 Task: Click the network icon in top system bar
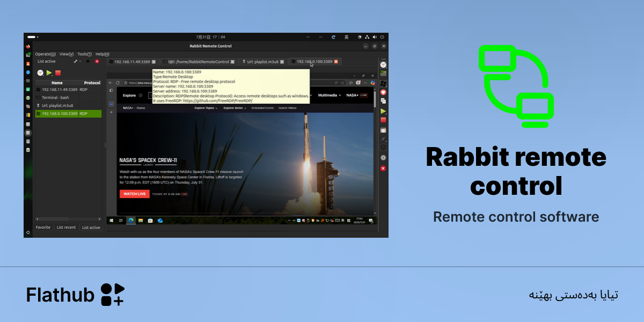click(367, 37)
